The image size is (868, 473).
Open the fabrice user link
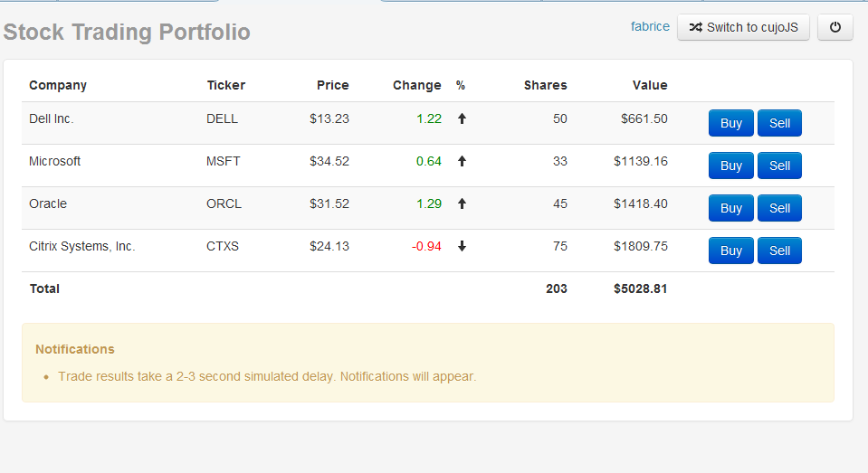650,26
